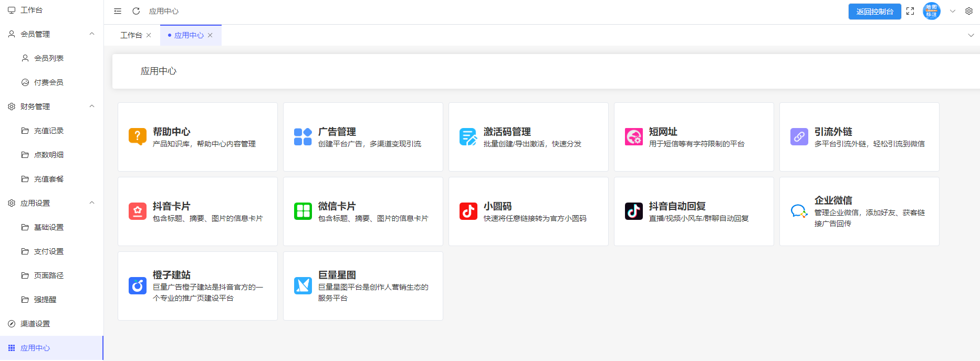The image size is (980, 361).
Task: Open the 抖音自动回复 TikTok icon
Action: [634, 211]
